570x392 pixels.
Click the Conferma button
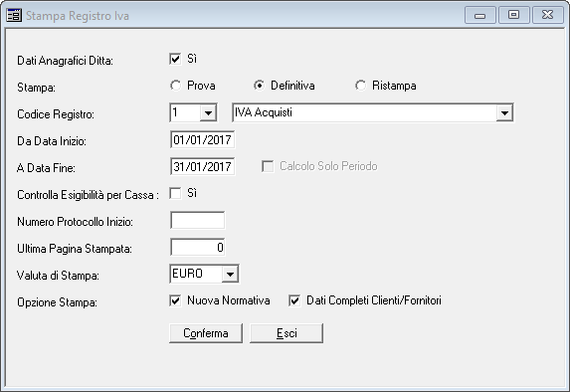click(206, 333)
